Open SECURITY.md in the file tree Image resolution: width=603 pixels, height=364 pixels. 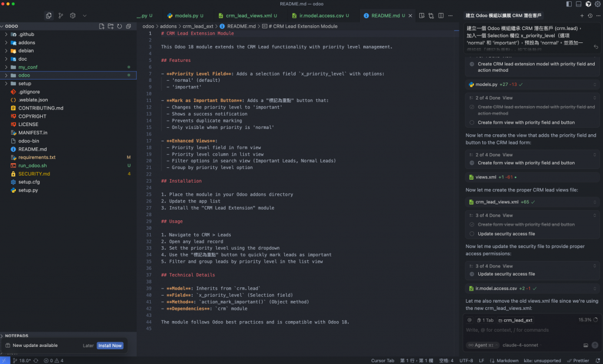tap(34, 174)
